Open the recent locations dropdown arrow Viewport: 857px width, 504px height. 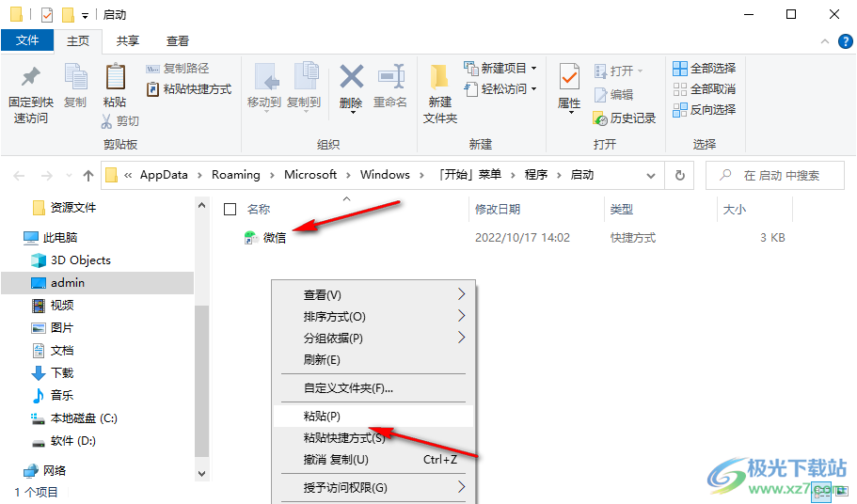(69, 175)
